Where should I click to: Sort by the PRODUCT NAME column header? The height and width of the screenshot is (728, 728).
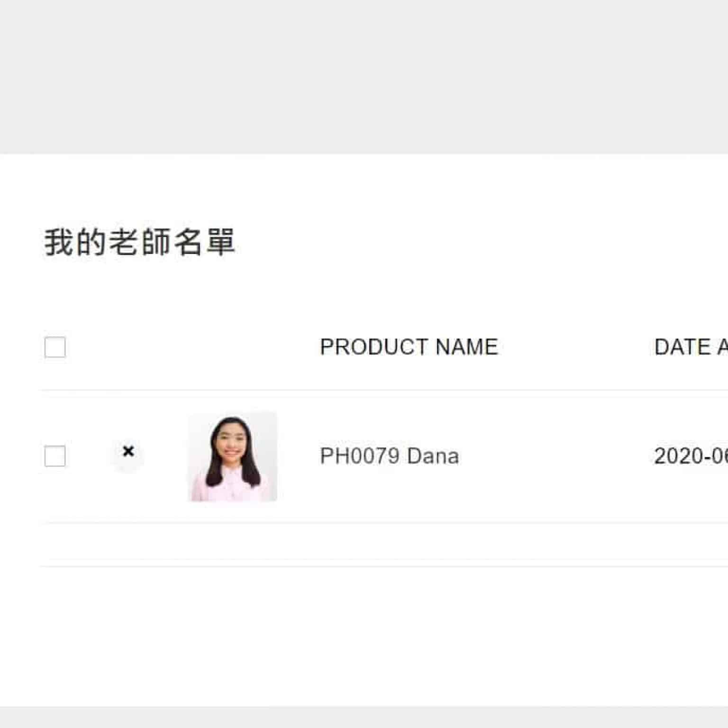409,347
